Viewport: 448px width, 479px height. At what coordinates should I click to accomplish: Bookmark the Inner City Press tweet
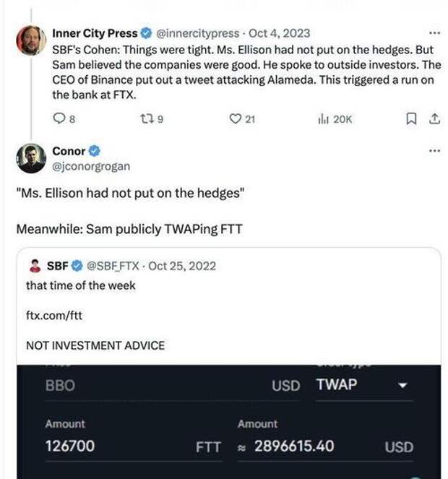tap(411, 118)
